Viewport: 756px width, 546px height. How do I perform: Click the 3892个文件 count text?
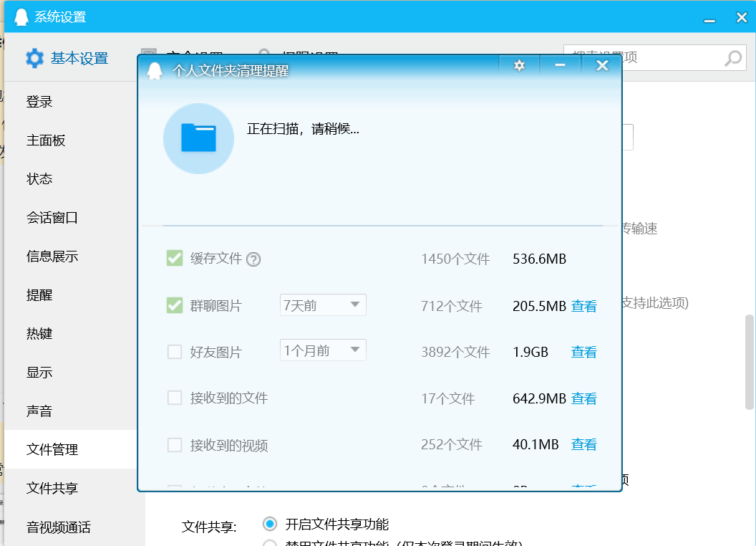(x=455, y=352)
